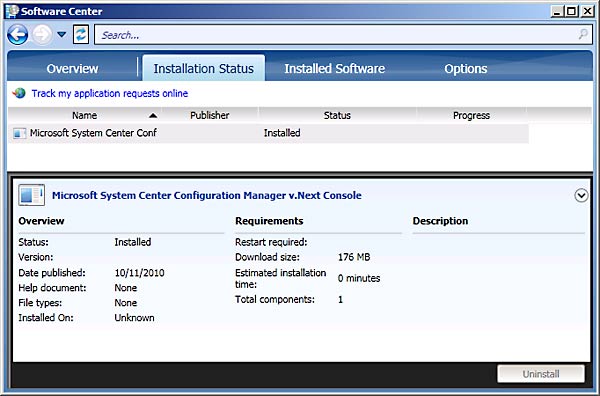Image resolution: width=600 pixels, height=396 pixels.
Task: Click the application icon in list row
Action: tap(19, 133)
